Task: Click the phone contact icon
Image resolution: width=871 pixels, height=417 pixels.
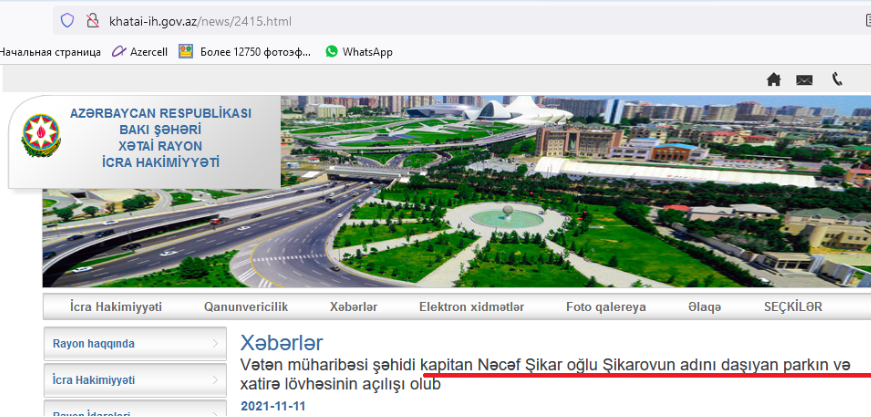Action: (837, 80)
